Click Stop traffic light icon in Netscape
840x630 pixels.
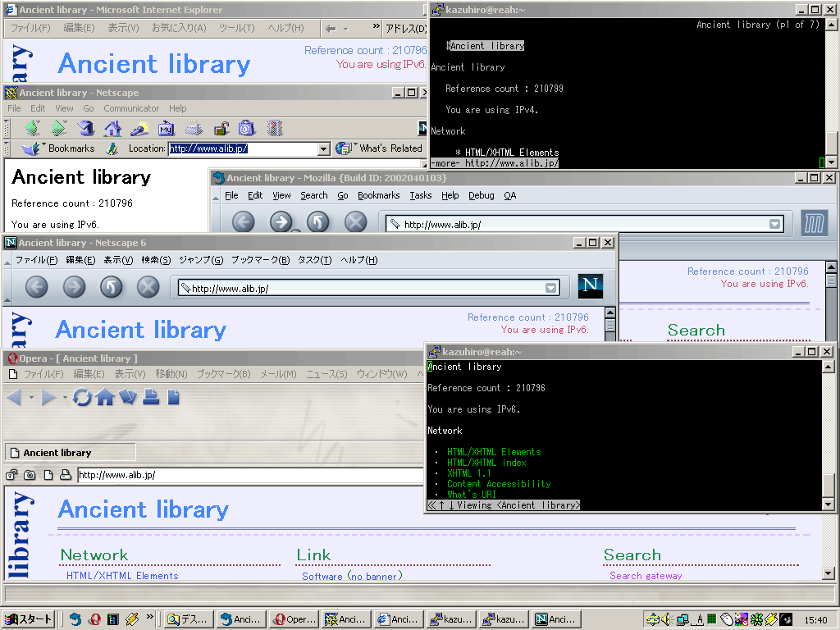click(x=275, y=128)
